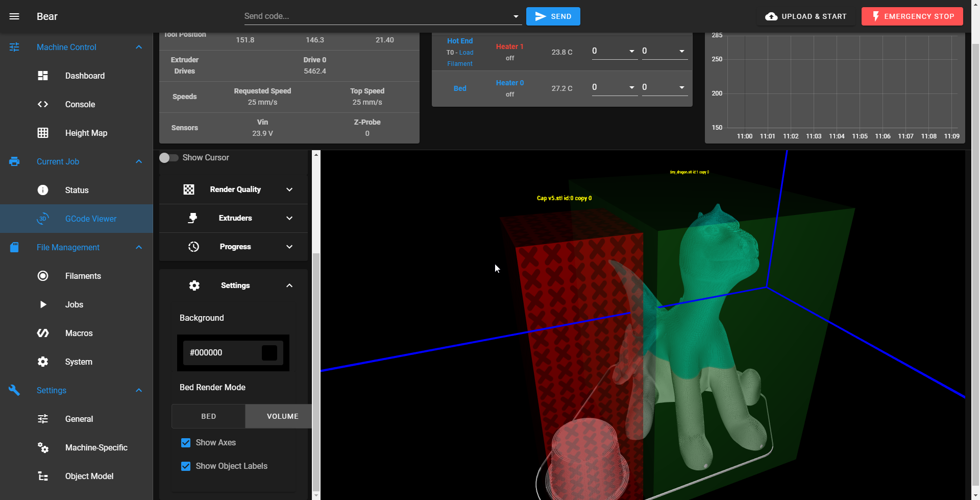The height and width of the screenshot is (500, 980).
Task: Expand the Extruders panel
Action: click(289, 218)
